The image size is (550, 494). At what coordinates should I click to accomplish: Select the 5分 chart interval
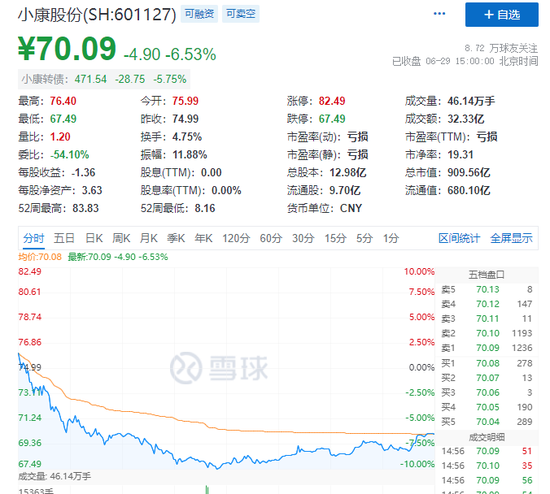coord(364,239)
